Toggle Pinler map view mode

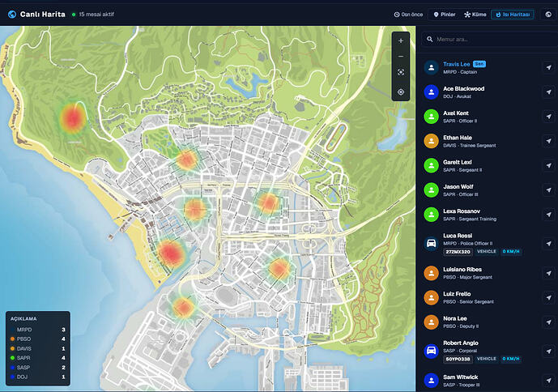coord(445,15)
